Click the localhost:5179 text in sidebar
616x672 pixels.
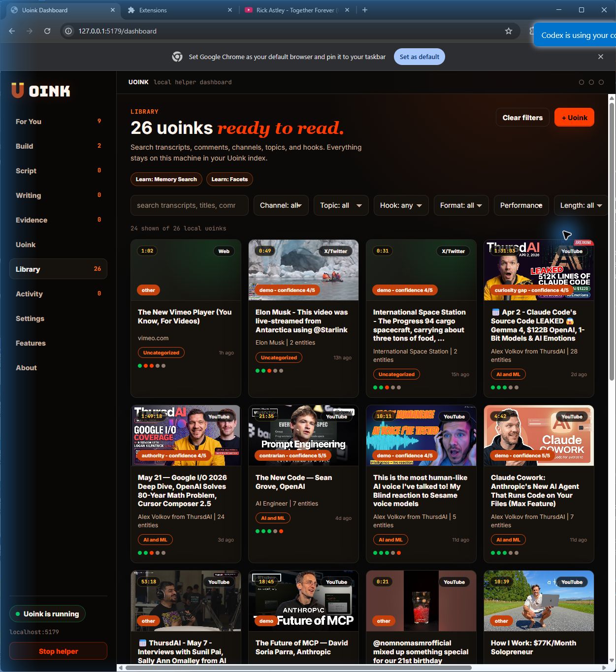click(34, 632)
